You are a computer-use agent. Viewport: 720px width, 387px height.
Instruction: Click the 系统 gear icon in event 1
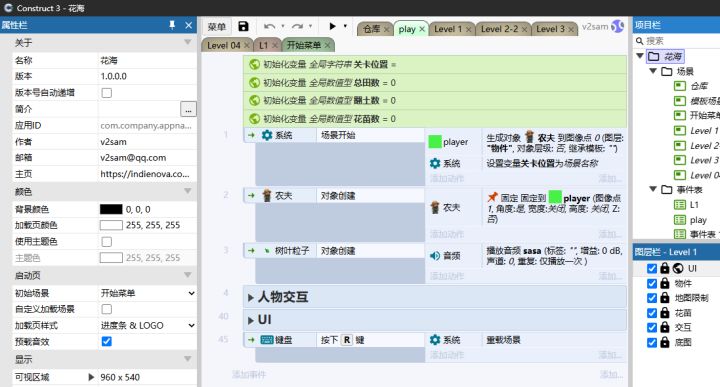(267, 135)
